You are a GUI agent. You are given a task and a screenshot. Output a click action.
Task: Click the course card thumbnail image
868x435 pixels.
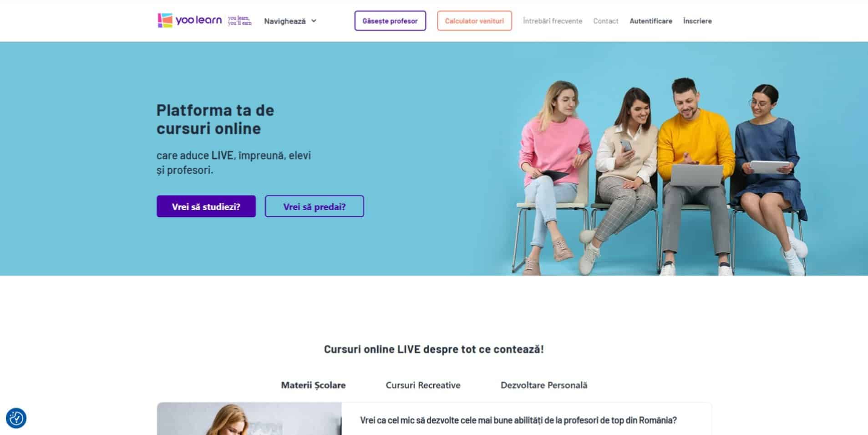click(249, 419)
